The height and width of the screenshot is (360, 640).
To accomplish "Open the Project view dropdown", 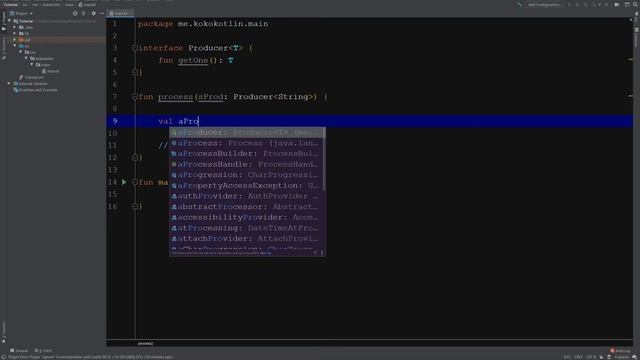I will (x=21, y=13).
